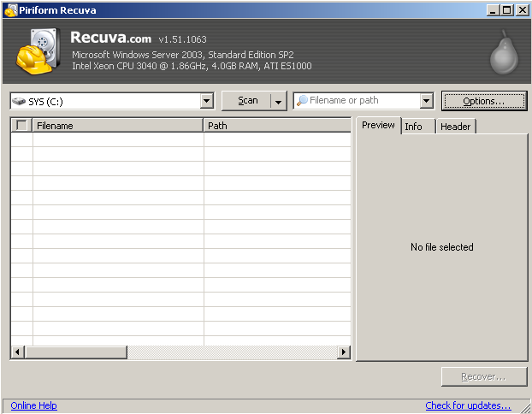
Task: Switch to the Info tab
Action: click(x=414, y=127)
